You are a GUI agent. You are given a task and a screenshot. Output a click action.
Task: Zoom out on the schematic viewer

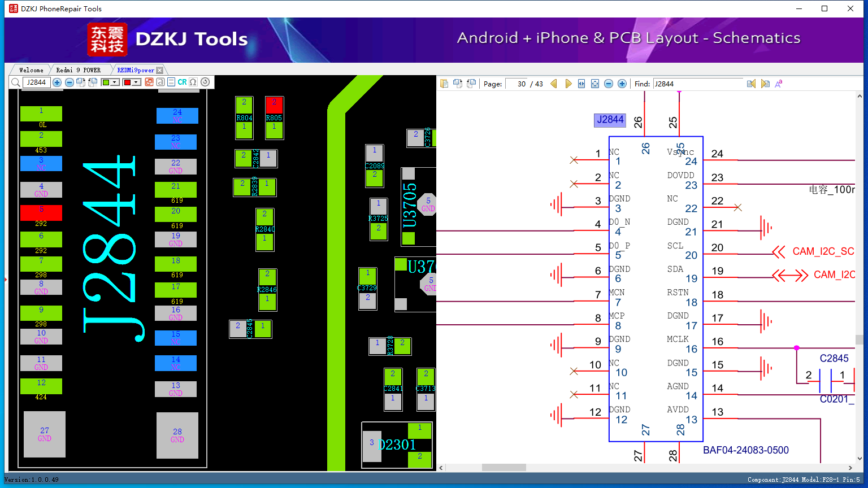pos(609,84)
